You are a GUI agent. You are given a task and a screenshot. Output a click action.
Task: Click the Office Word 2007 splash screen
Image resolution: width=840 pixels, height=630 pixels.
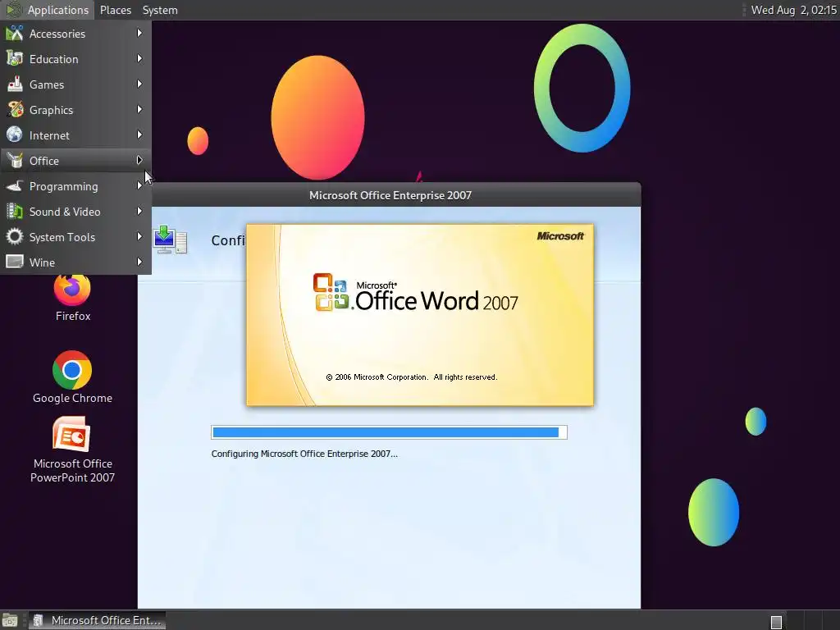click(x=420, y=315)
